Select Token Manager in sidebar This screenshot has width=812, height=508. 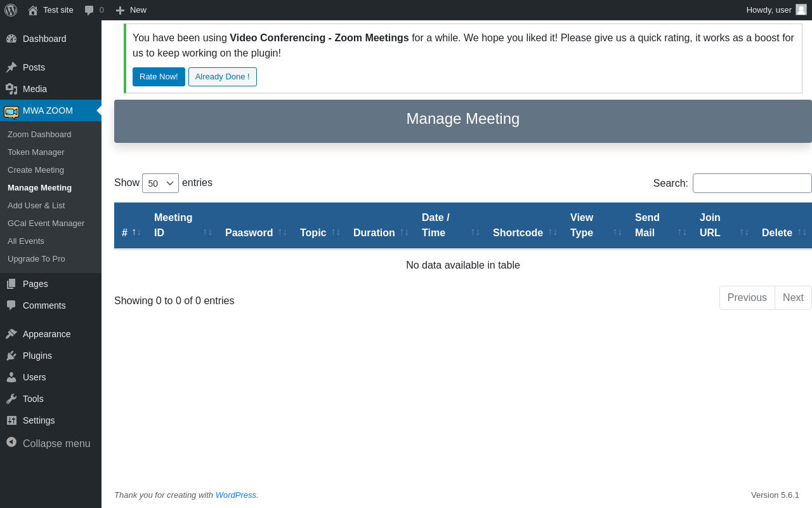(36, 152)
